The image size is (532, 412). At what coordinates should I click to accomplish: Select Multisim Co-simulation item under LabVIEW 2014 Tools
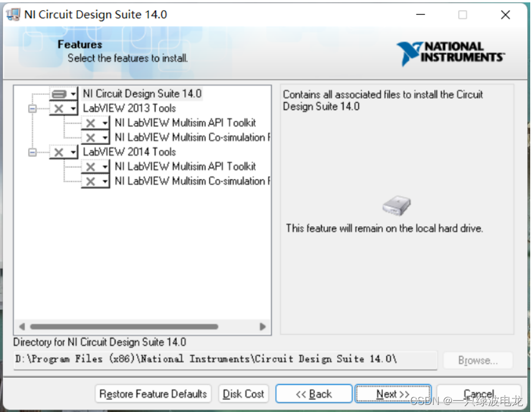click(x=193, y=181)
